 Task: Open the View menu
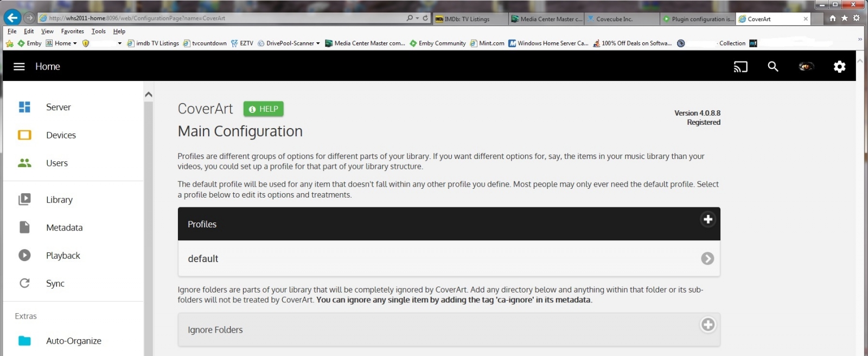point(47,31)
